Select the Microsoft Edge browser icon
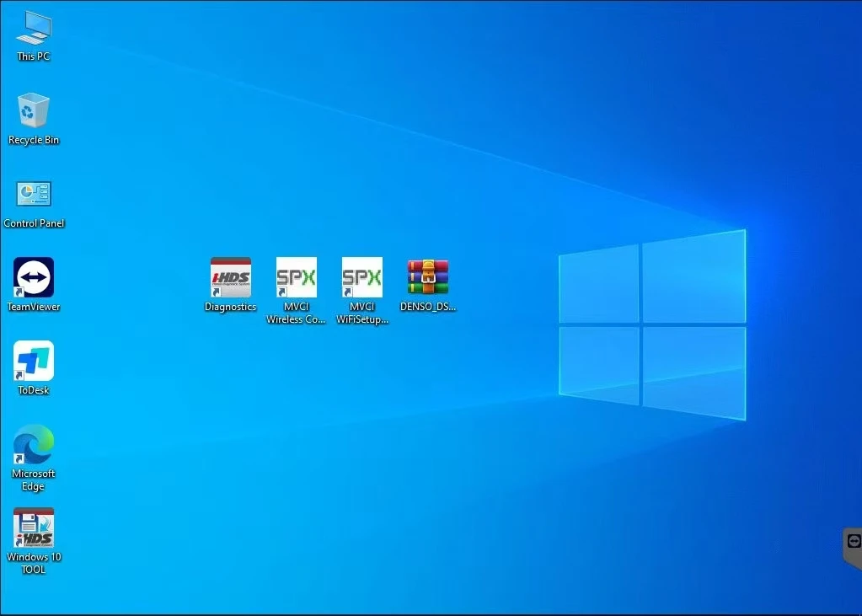Screen dimensions: 862x616 [x=34, y=444]
